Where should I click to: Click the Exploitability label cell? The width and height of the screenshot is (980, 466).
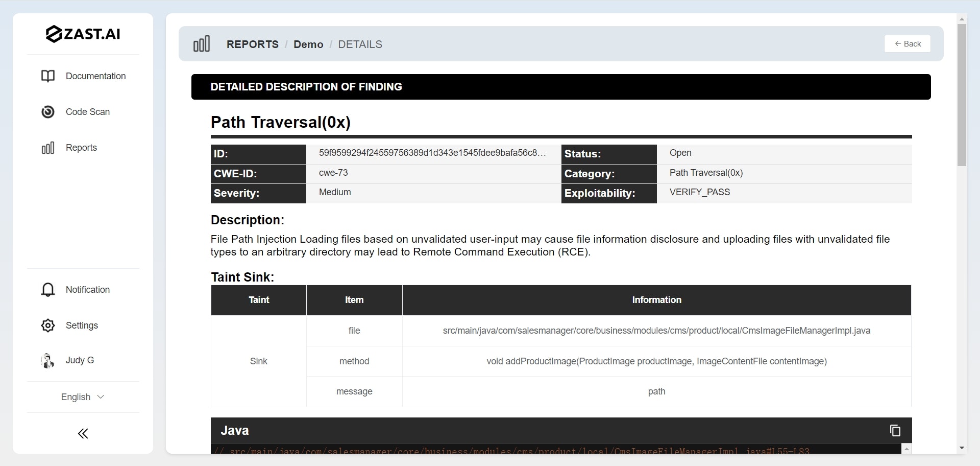(609, 193)
